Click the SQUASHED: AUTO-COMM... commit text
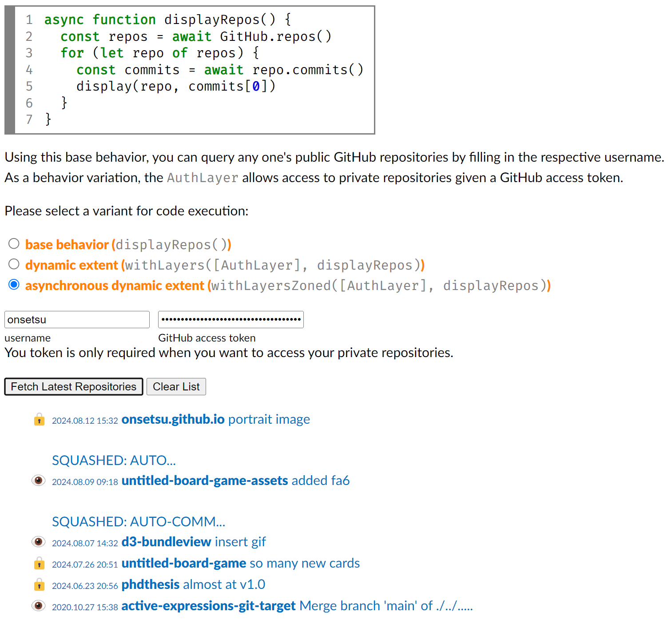The width and height of the screenshot is (672, 620). pos(138,521)
